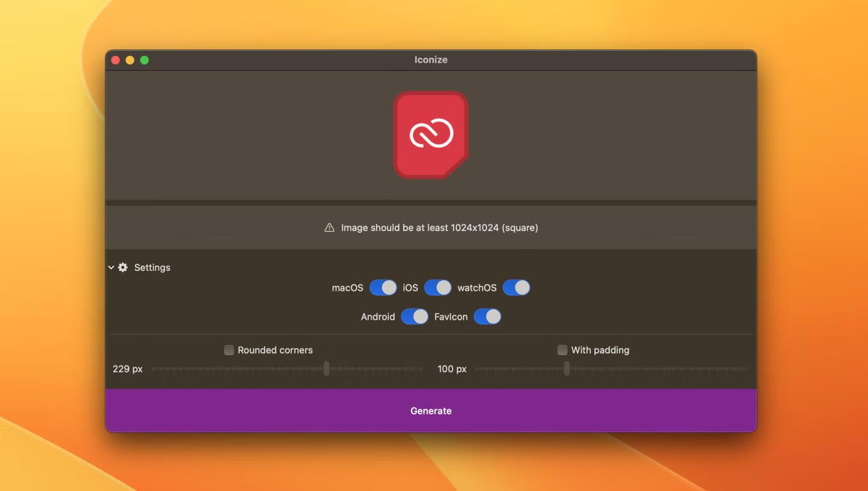
Task: Click the Settings gear icon
Action: pos(123,267)
